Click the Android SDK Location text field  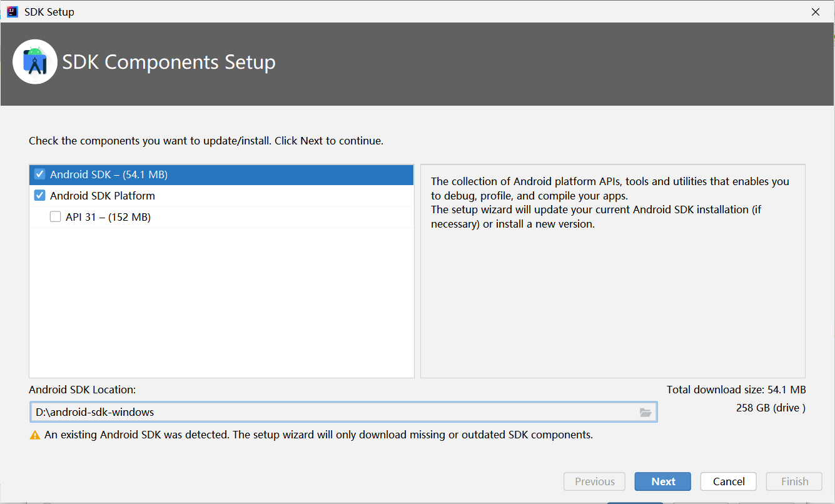tap(343, 412)
